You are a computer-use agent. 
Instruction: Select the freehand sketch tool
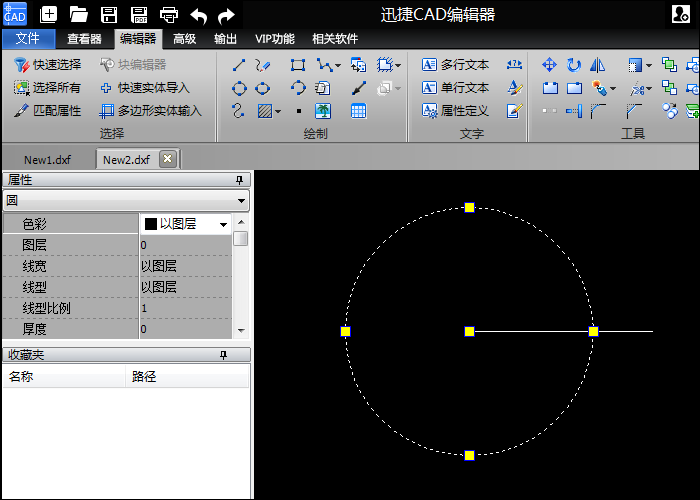[x=262, y=65]
